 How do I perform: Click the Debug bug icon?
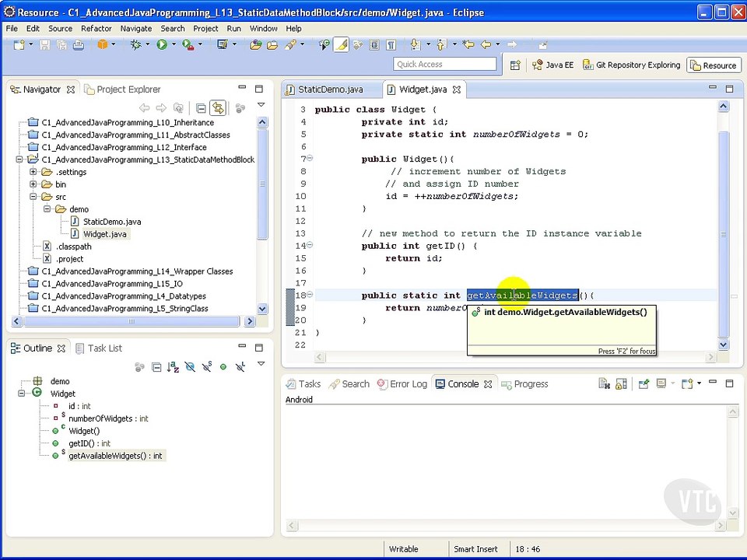136,45
